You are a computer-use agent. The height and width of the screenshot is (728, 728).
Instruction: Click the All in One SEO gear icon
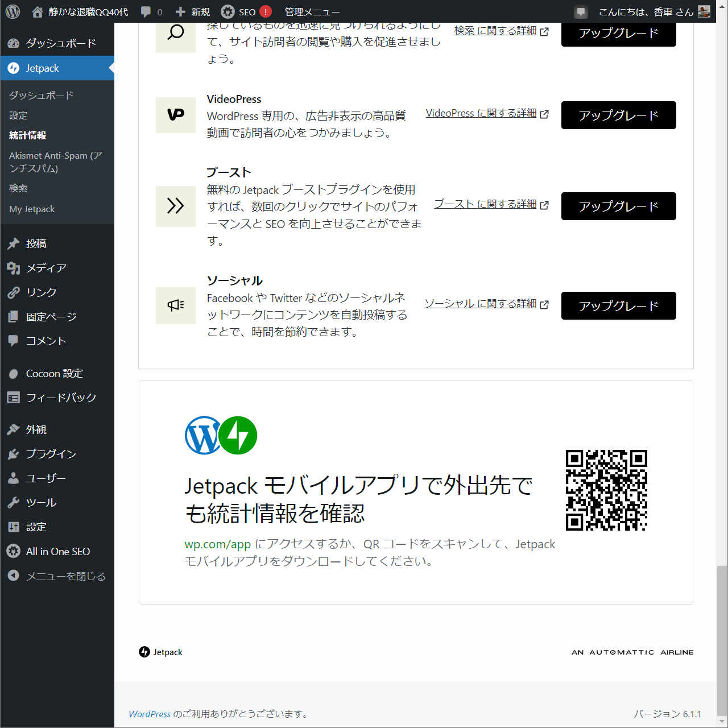point(14,551)
